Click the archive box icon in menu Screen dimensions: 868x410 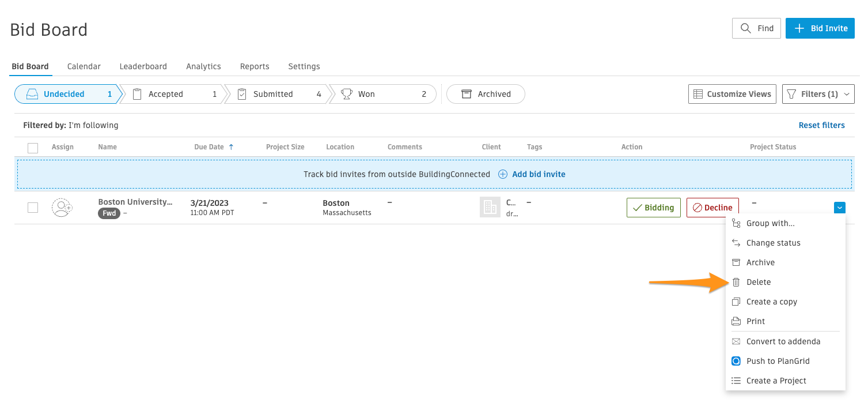(x=736, y=262)
